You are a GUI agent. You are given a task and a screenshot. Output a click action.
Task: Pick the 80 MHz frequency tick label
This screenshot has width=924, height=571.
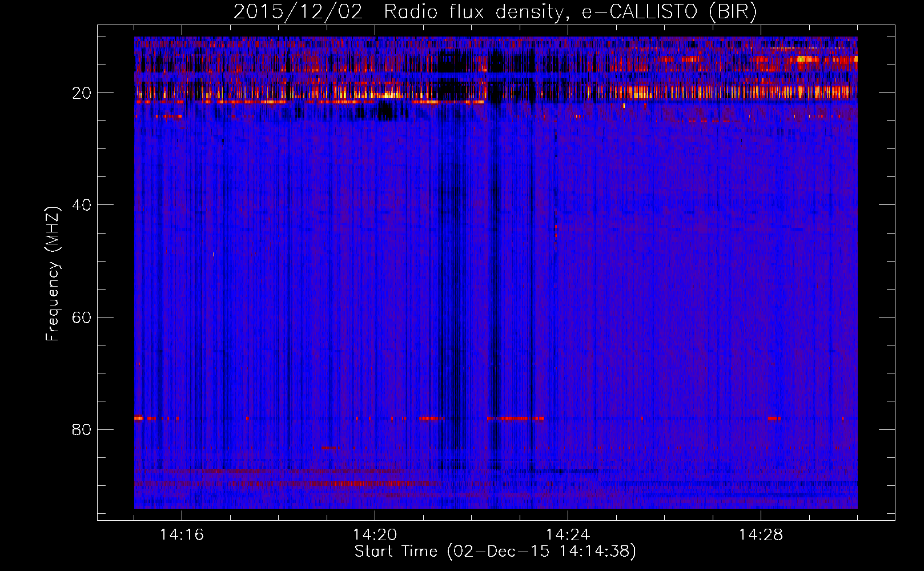tap(82, 429)
